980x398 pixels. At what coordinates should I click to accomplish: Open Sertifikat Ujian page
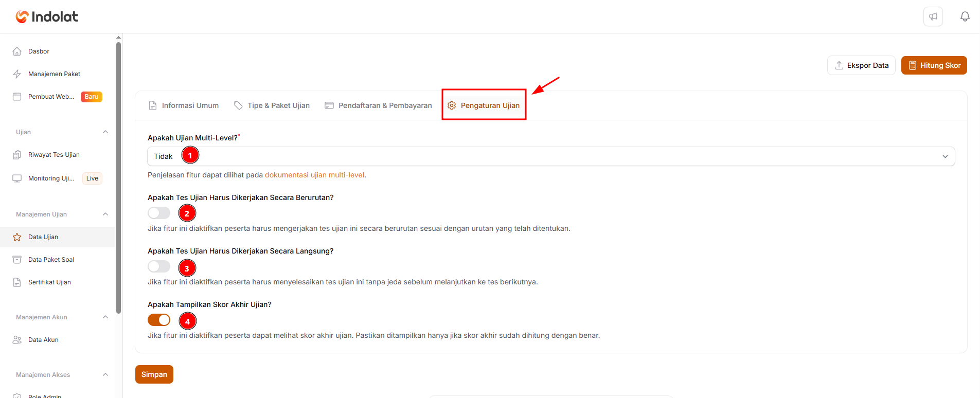(58, 282)
